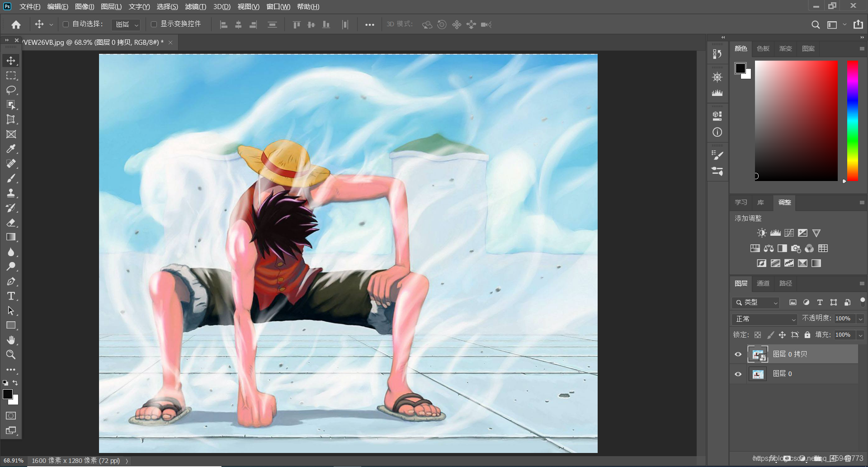The width and height of the screenshot is (868, 467).
Task: Select the Clone Stamp tool
Action: tap(11, 193)
